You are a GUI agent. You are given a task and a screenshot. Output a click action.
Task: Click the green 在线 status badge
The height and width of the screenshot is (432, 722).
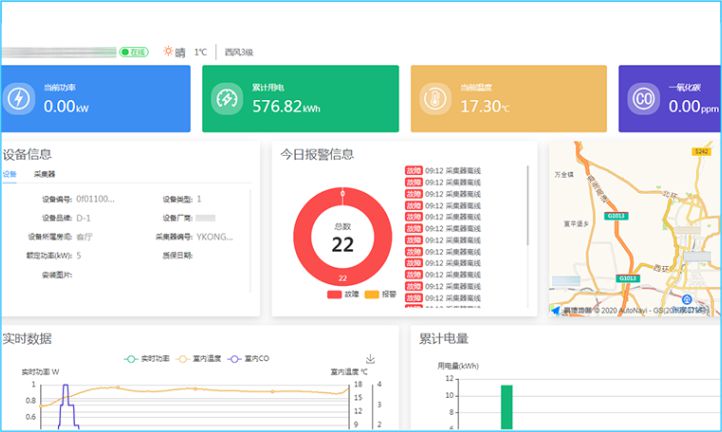click(134, 52)
